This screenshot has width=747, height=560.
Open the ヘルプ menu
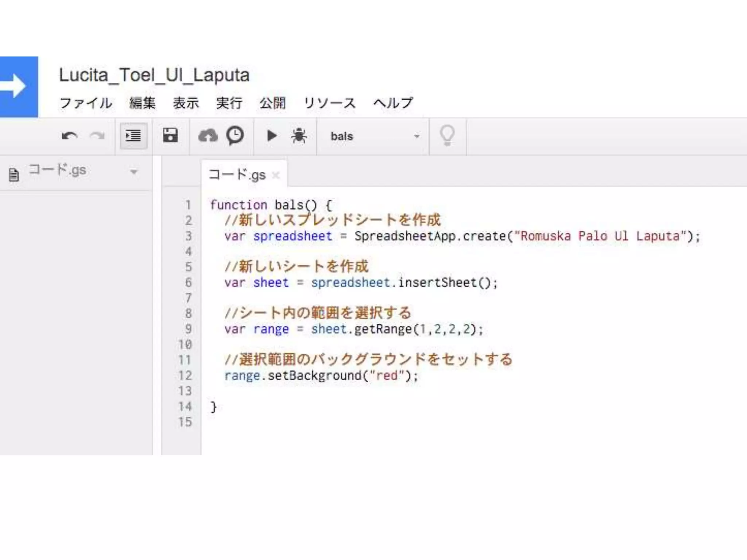coord(393,103)
